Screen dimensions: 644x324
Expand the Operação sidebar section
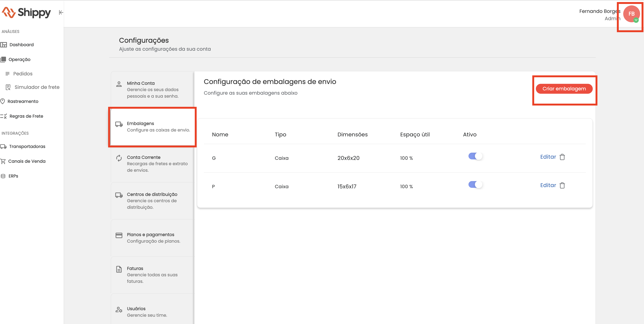(19, 59)
